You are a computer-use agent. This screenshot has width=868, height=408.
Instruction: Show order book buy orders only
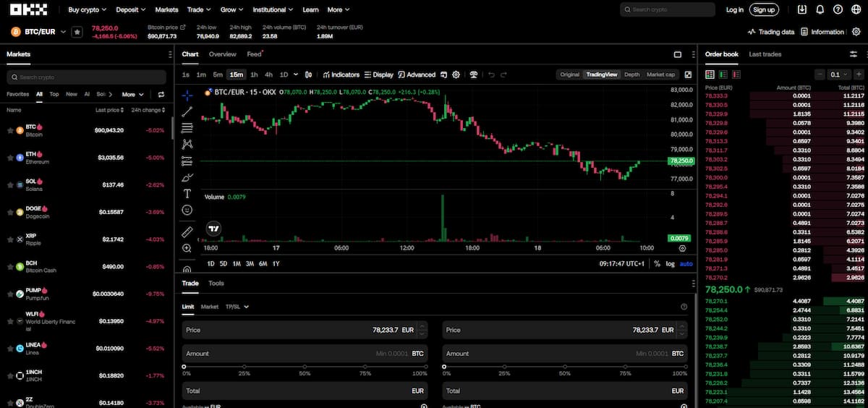pyautogui.click(x=722, y=75)
